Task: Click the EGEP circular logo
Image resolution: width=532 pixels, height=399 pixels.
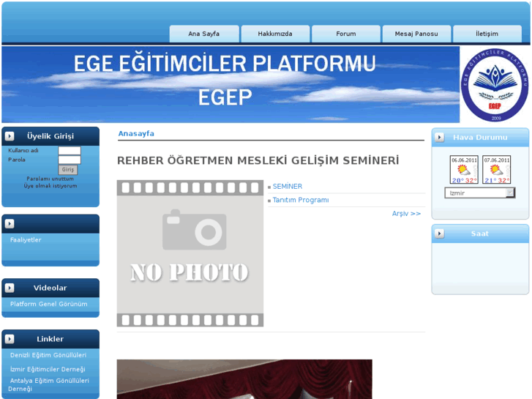Action: click(495, 85)
